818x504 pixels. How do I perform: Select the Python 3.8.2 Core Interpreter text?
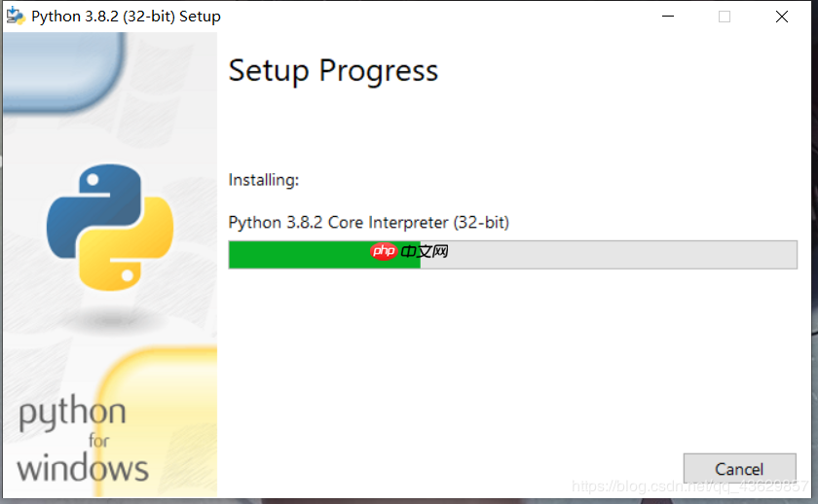[x=368, y=223]
